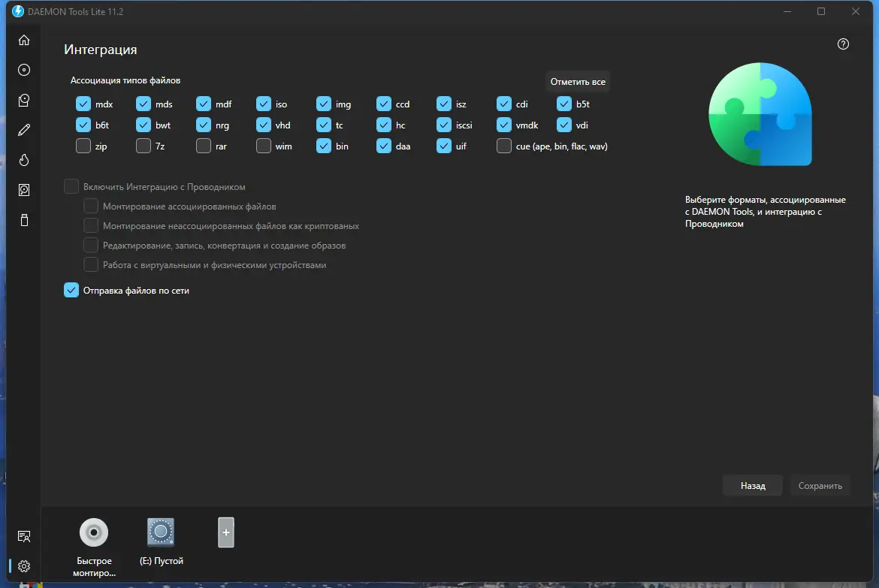Check Монтирование неассоциированных файлов как криптованых

[x=91, y=225]
